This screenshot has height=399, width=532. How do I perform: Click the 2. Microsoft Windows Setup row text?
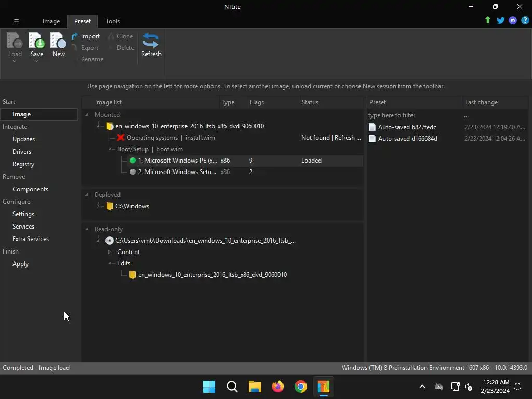point(177,171)
